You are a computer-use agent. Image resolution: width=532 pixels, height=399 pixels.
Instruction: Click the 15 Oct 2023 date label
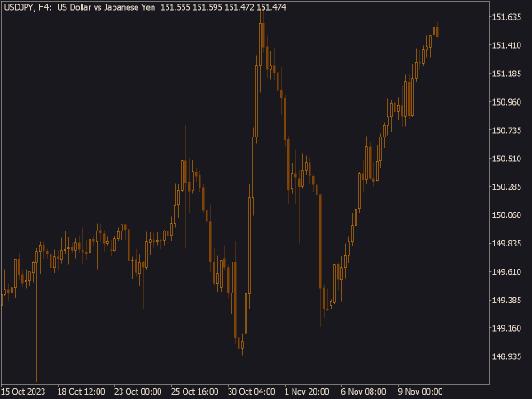[x=23, y=392]
